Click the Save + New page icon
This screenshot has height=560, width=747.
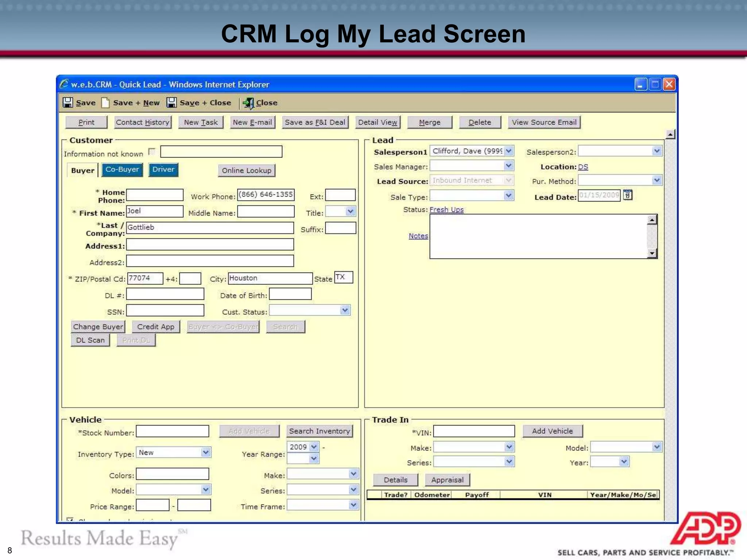point(105,103)
